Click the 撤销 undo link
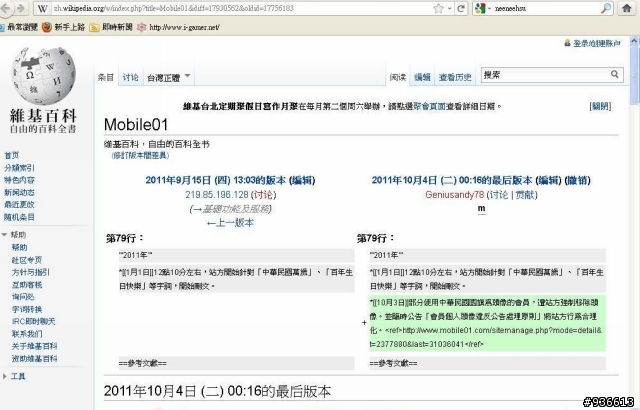 click(577, 180)
